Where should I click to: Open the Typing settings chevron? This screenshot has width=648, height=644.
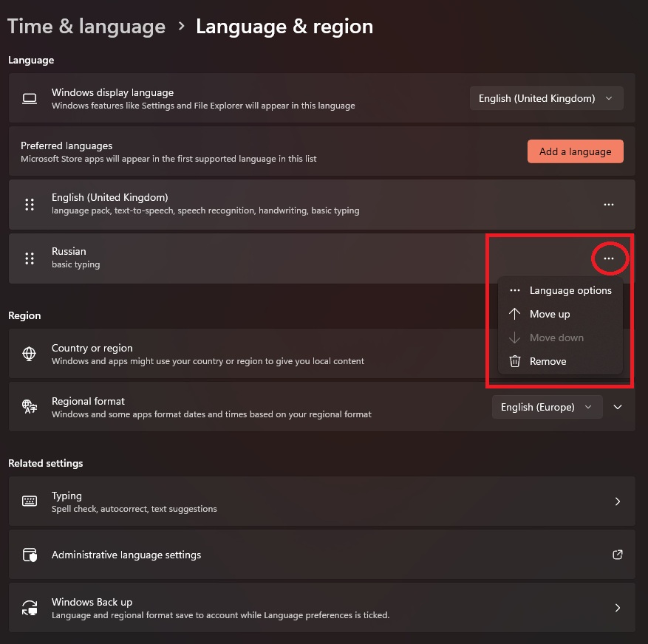618,501
